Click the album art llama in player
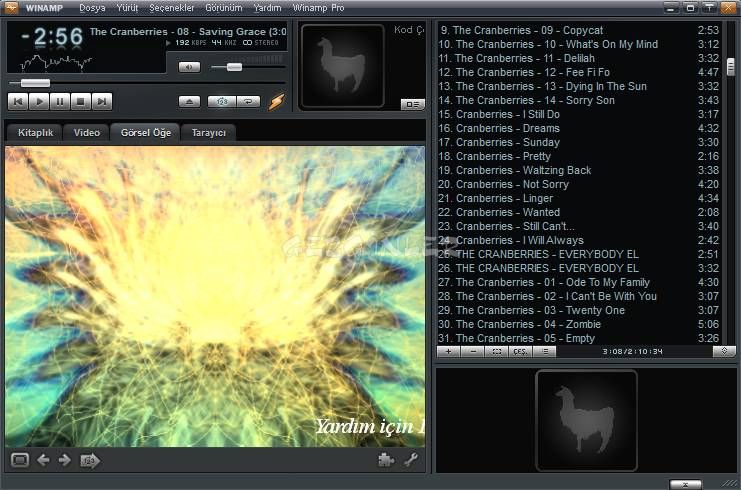Viewport: 741px width, 490px height. tap(343, 66)
